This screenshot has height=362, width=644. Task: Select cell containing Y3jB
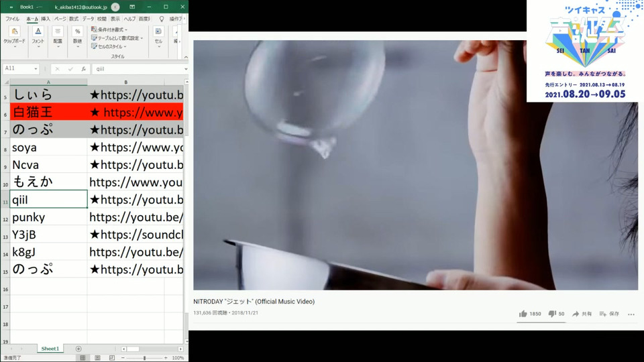[48, 235]
